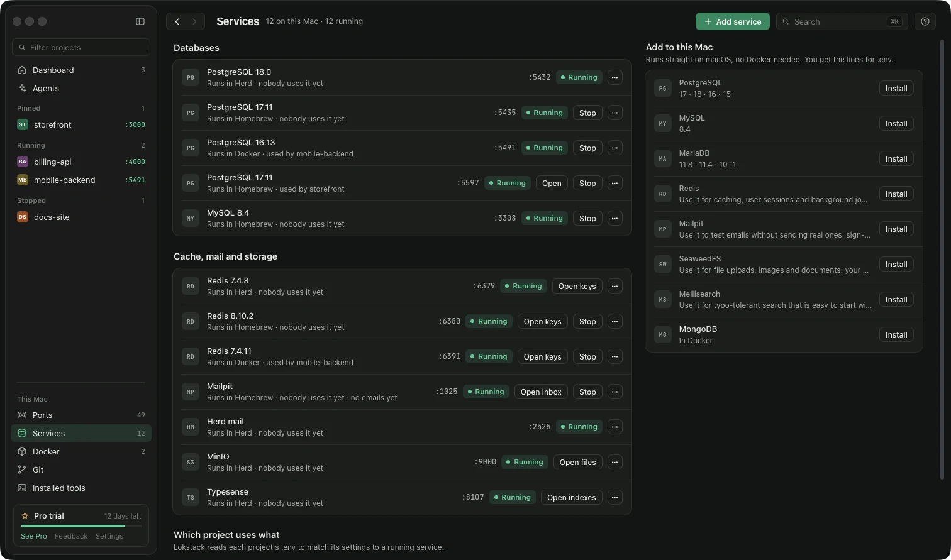This screenshot has width=951, height=560.
Task: Click the MA icon beside MariaDB
Action: (663, 158)
